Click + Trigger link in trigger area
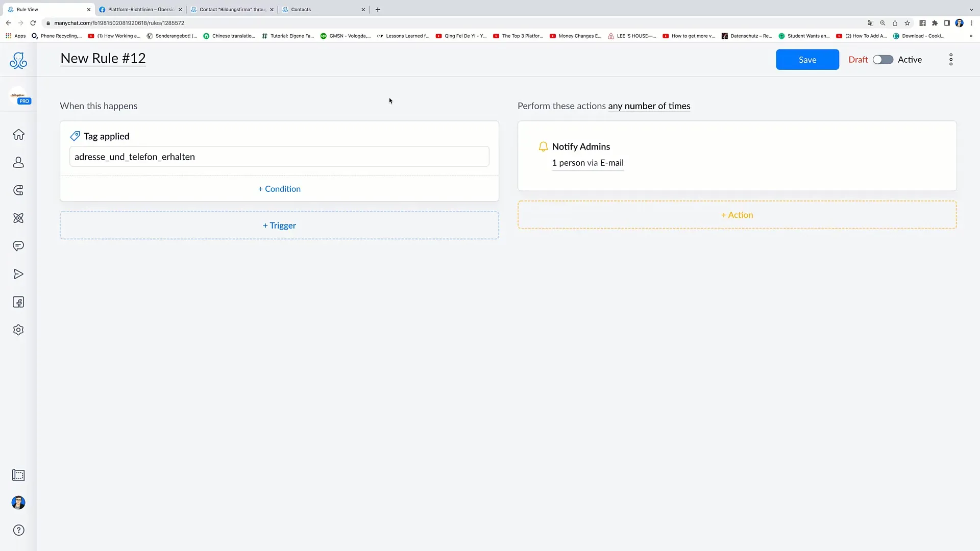The width and height of the screenshot is (980, 551). click(279, 226)
